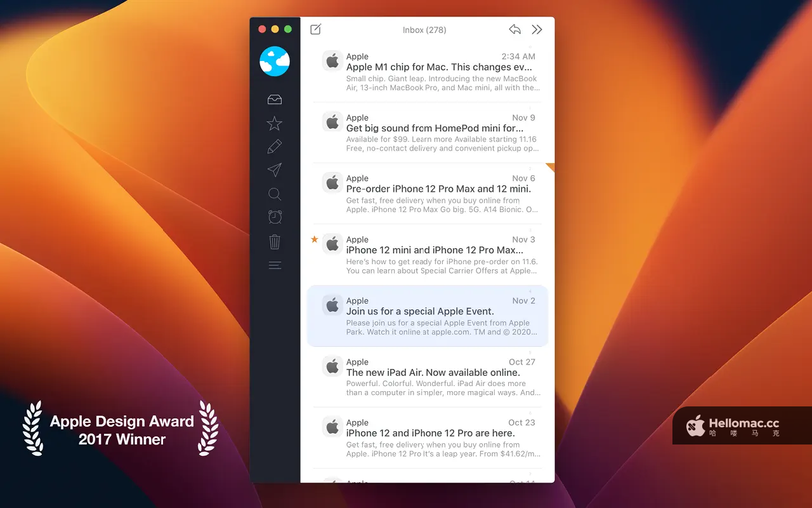Open the cloud account avatar
812x508 pixels.
tap(275, 61)
